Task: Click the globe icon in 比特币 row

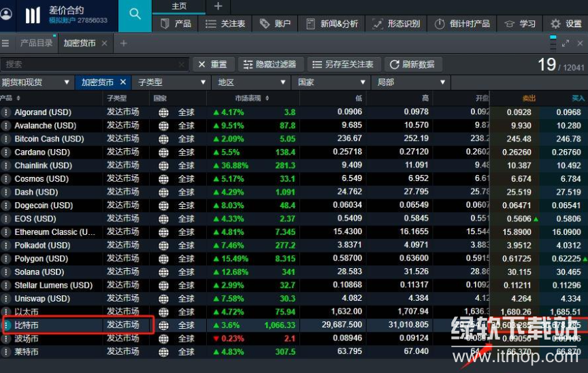Action: coord(163,325)
